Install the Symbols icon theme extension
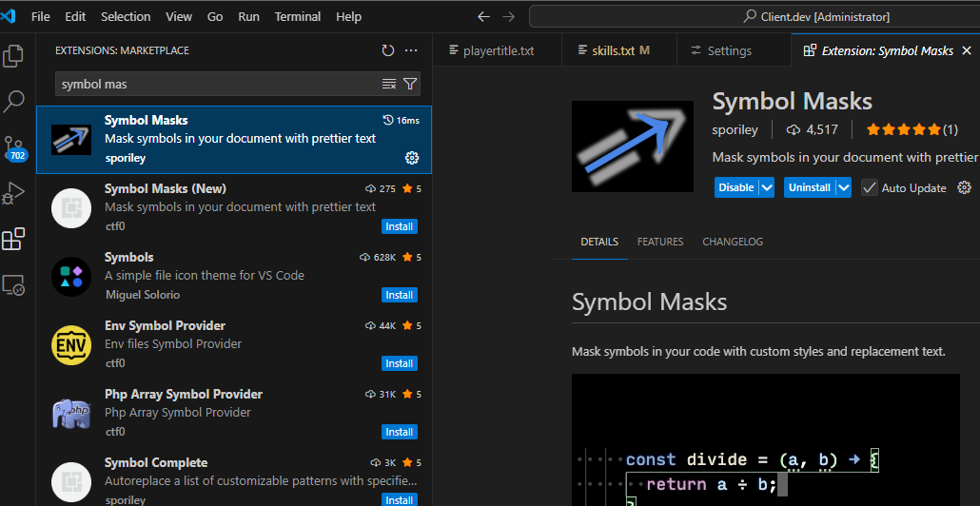 click(399, 295)
